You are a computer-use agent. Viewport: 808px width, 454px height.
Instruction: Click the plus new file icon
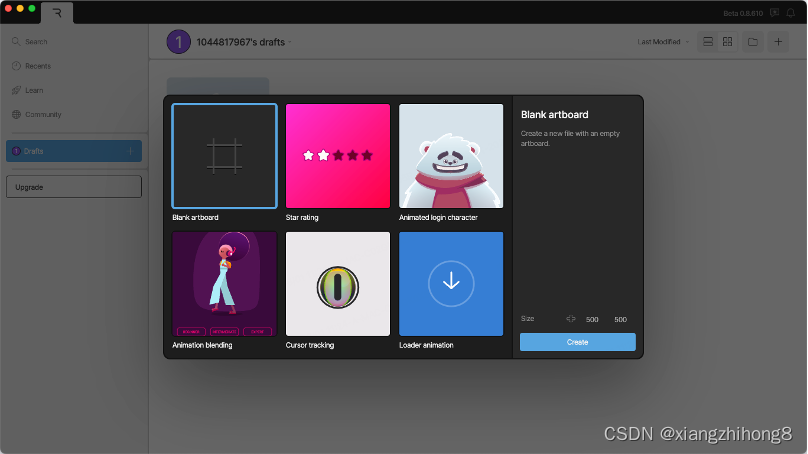click(778, 42)
